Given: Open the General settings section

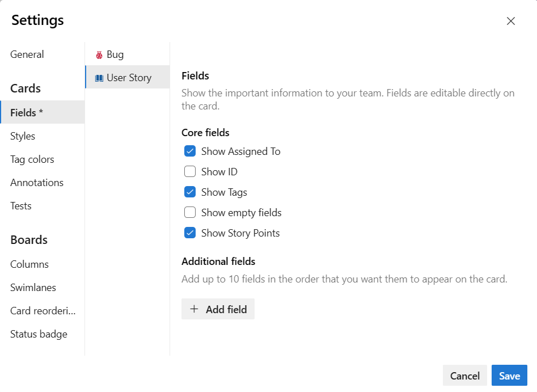Looking at the screenshot, I should coord(27,54).
